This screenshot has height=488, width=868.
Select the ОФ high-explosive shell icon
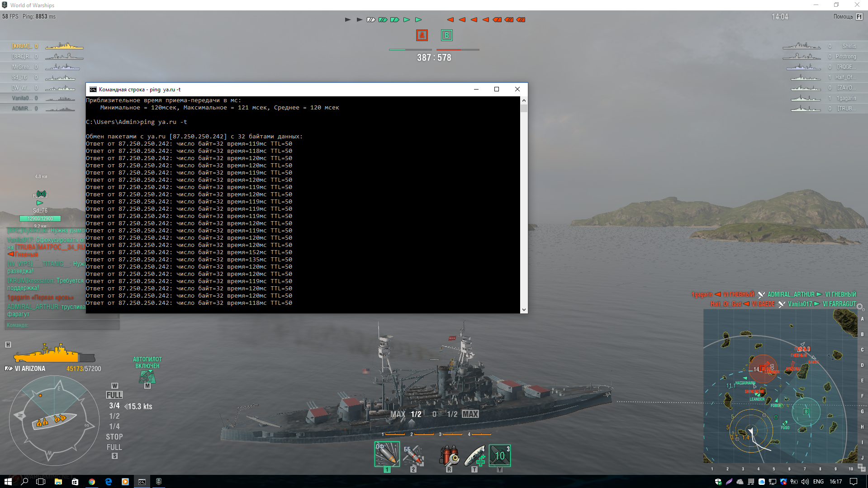click(x=387, y=454)
